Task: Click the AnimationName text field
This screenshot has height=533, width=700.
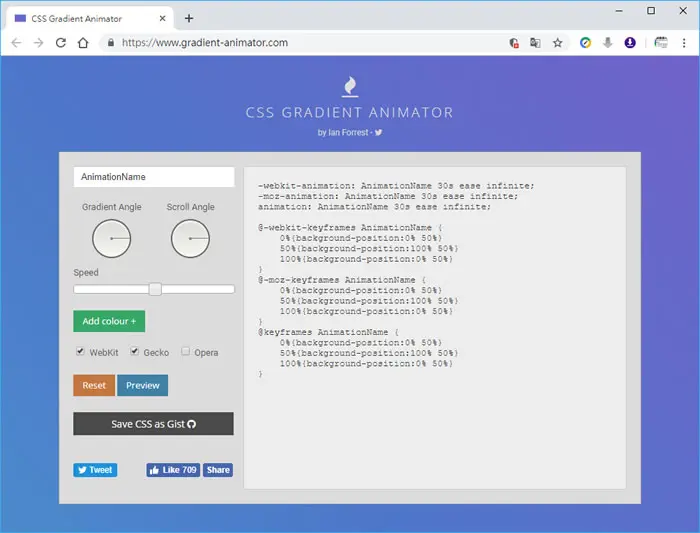Action: pos(154,177)
